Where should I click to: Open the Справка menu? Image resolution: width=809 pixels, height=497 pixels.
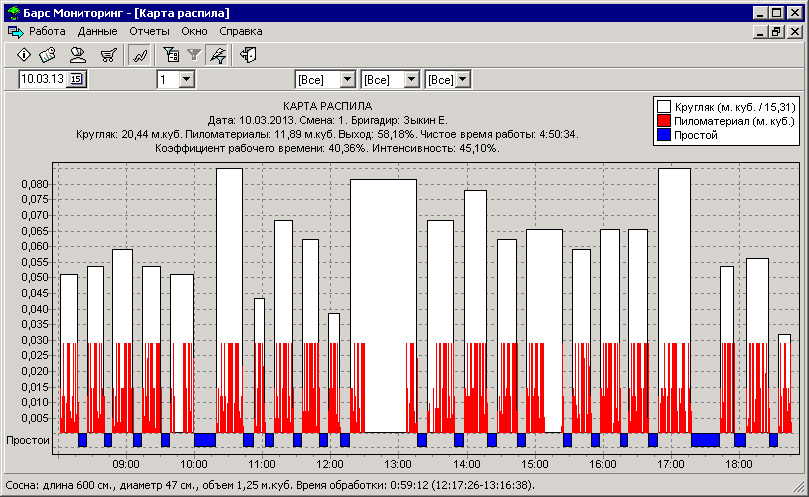coord(240,31)
